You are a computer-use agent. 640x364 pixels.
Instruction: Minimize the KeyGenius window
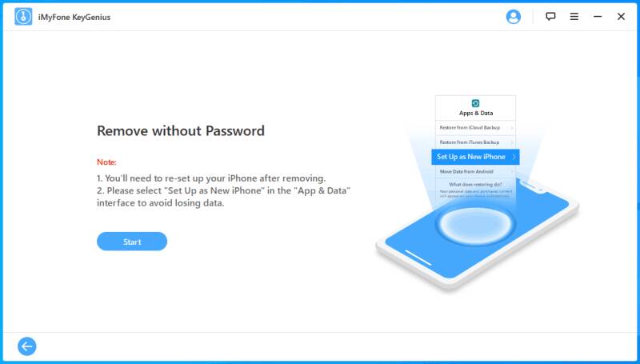click(x=598, y=17)
